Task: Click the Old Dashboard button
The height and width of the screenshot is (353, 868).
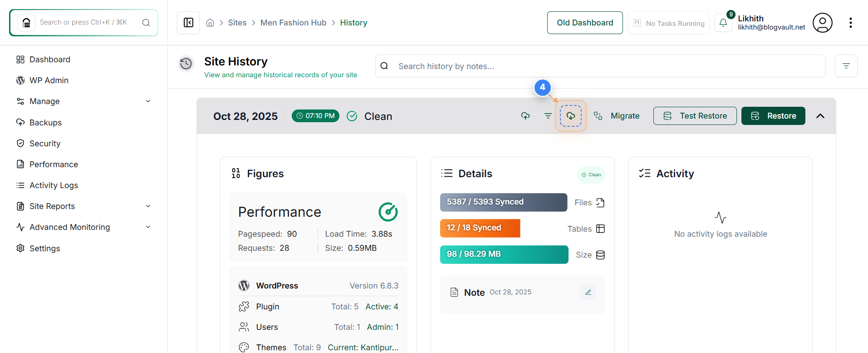Action: [585, 23]
